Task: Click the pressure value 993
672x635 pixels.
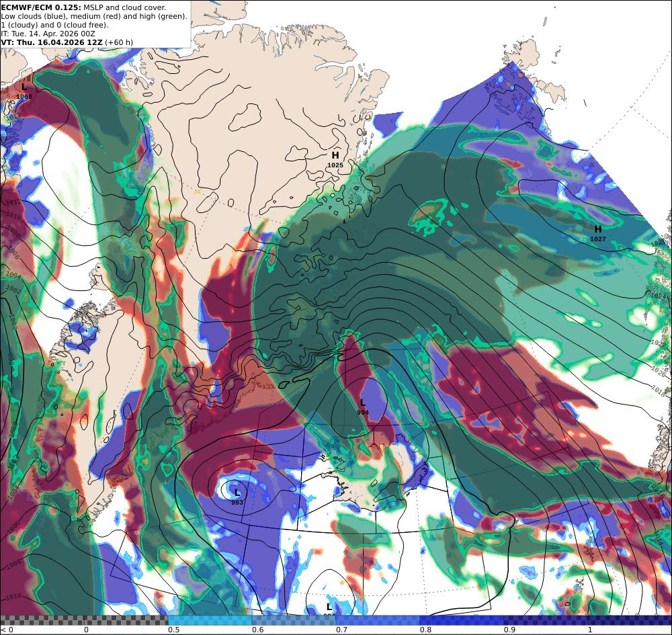Action: coord(237,502)
